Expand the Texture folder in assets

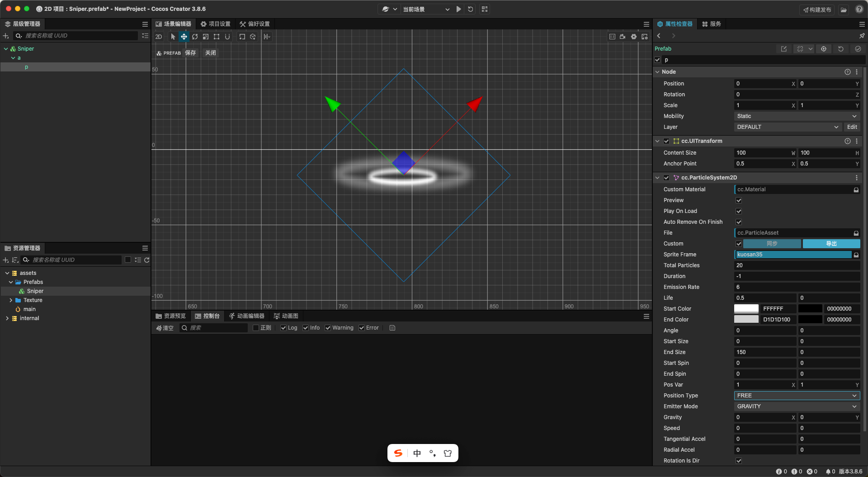tap(11, 300)
